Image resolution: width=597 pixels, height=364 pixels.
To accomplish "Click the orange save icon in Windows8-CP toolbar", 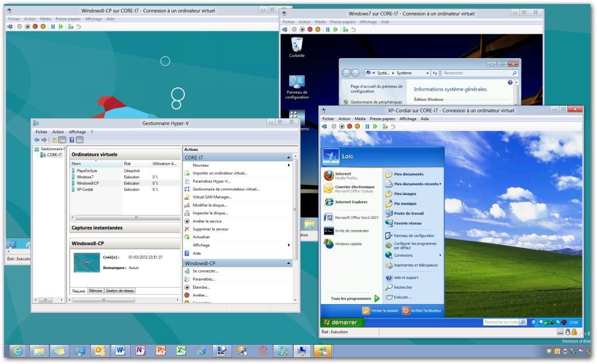I will (43, 27).
